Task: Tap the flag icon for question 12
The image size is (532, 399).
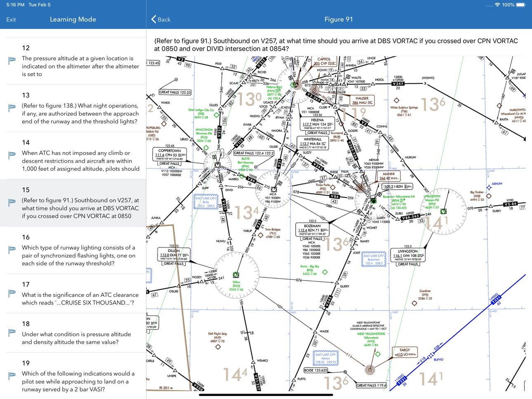Action: pos(12,60)
